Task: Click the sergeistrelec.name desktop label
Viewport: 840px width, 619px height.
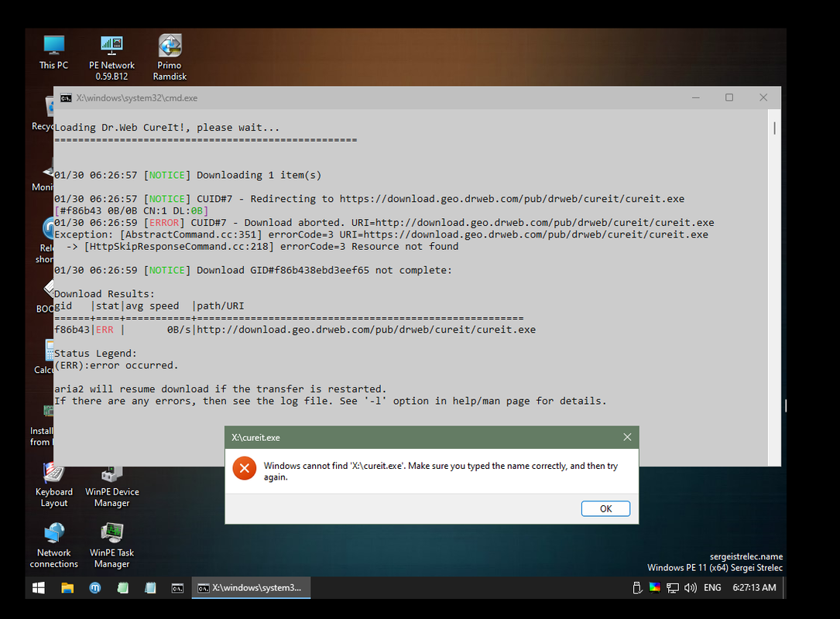Action: pyautogui.click(x=746, y=557)
